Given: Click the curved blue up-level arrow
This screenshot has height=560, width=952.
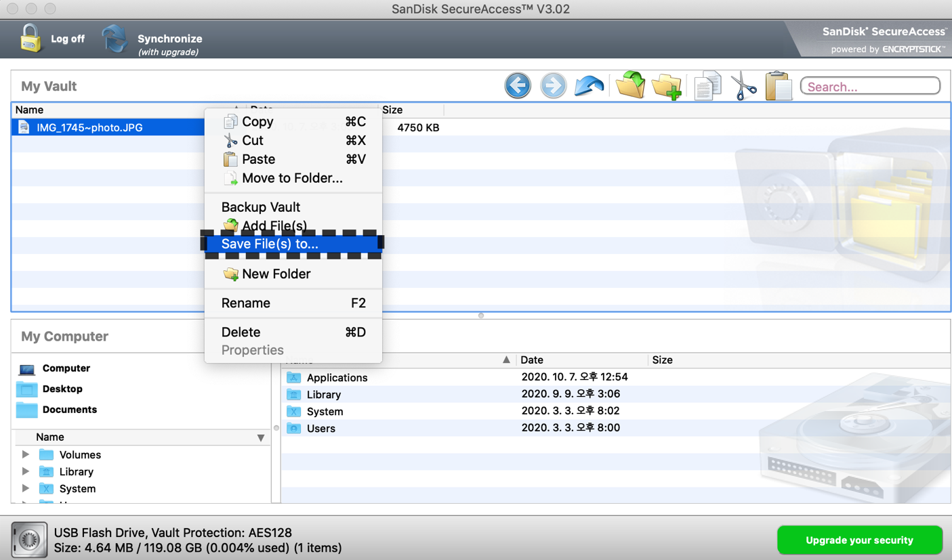Looking at the screenshot, I should coord(589,86).
